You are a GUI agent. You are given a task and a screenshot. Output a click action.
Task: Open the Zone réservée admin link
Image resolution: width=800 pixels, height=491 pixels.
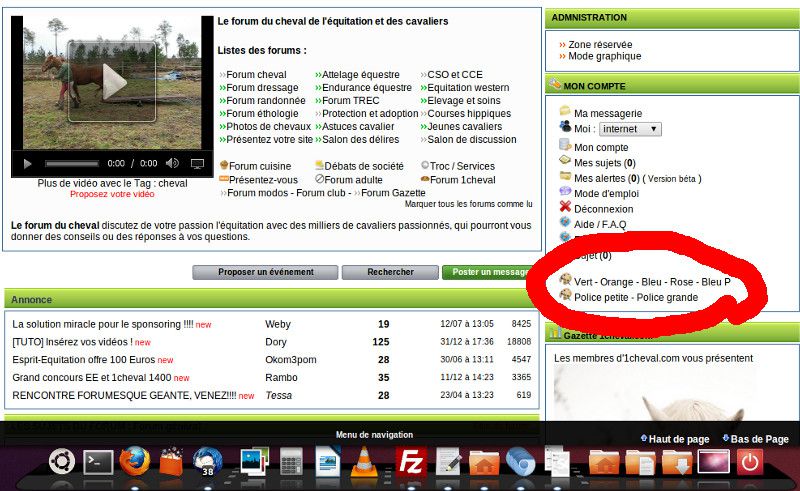pos(600,45)
